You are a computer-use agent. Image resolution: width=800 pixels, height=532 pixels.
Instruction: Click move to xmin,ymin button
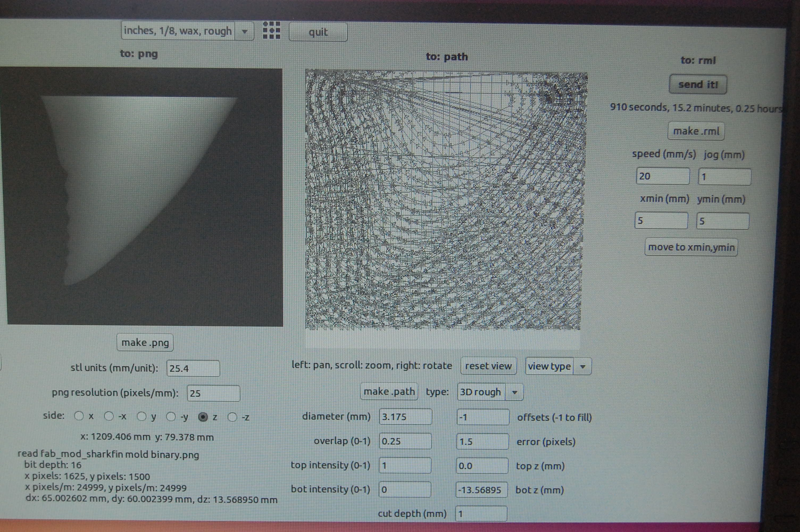[x=691, y=247]
